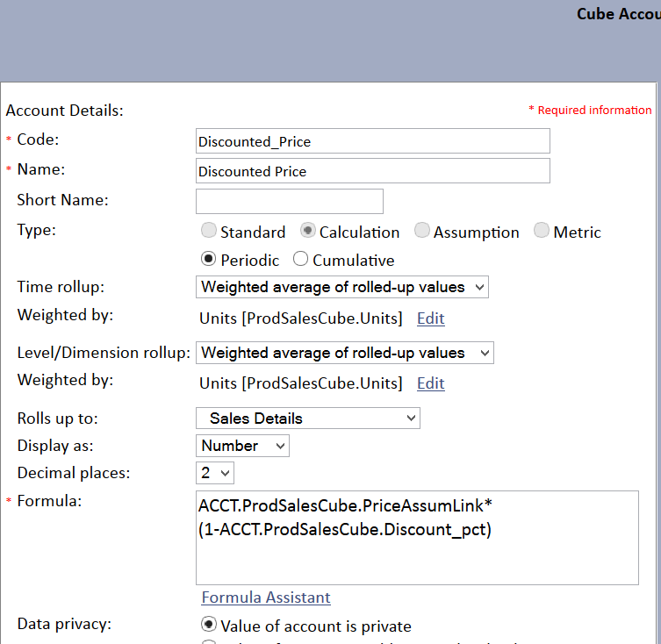
Task: Edit the Time rollup weighted-by account
Action: [430, 318]
